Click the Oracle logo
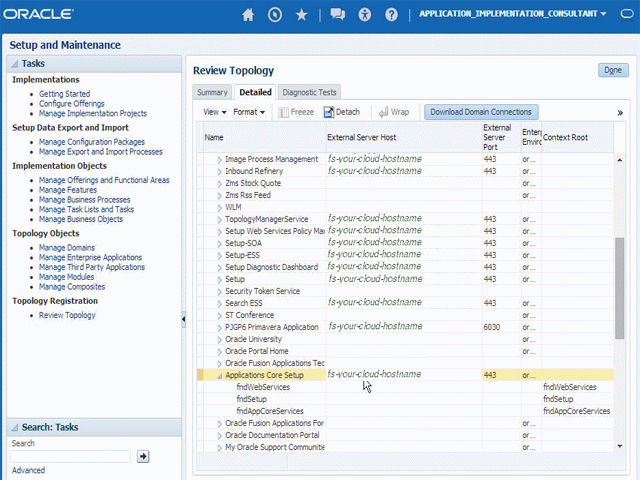Image resolution: width=640 pixels, height=480 pixels. [x=38, y=14]
